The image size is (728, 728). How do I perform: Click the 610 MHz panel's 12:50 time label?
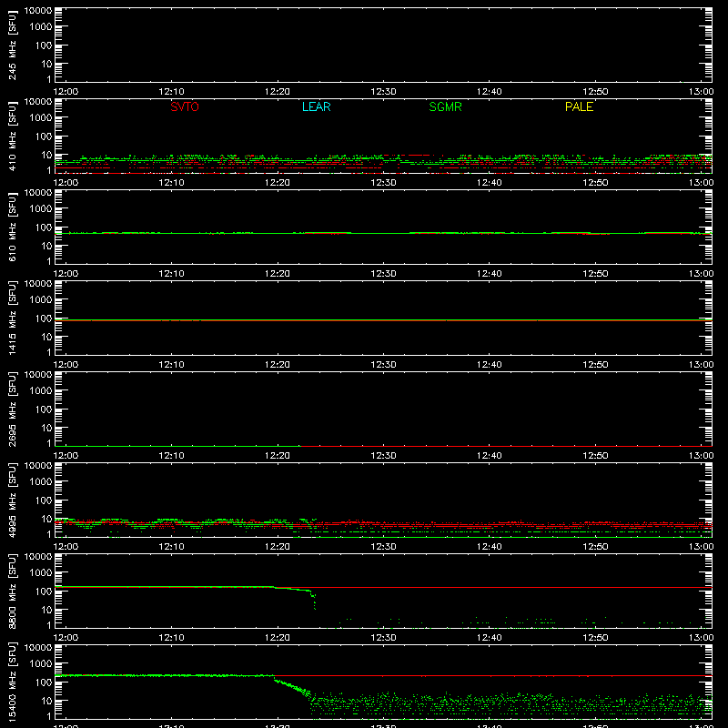point(595,274)
